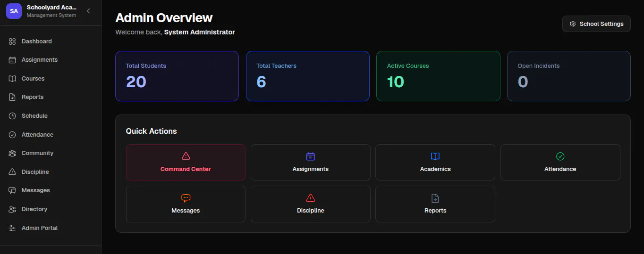
Task: Click the Total Students stat card
Action: [177, 76]
